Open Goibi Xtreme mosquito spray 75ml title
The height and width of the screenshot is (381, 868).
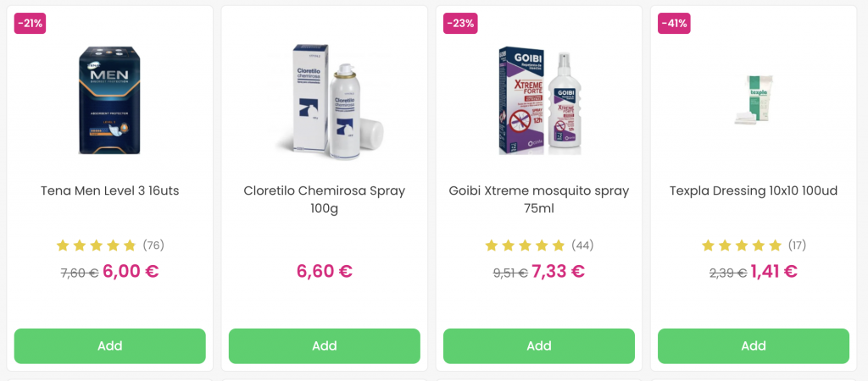click(538, 200)
